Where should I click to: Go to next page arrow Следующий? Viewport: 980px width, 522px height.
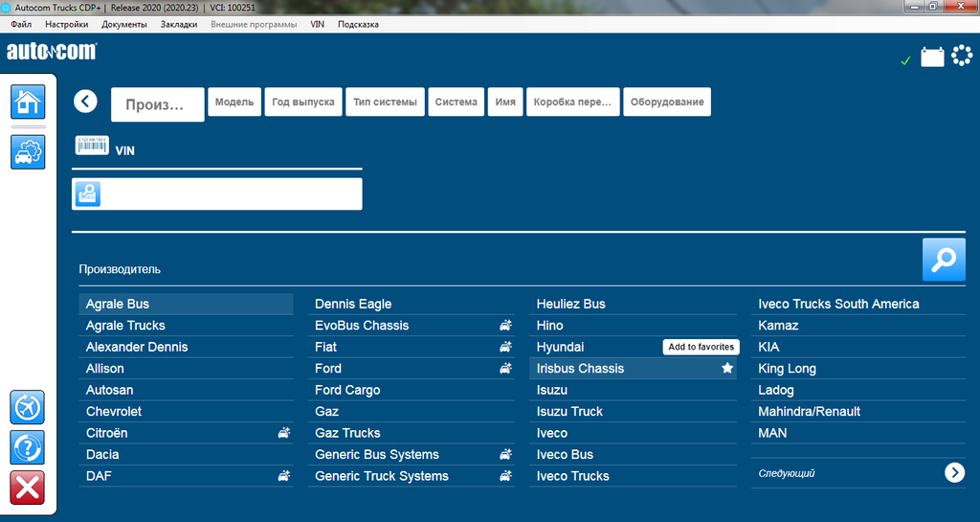954,472
